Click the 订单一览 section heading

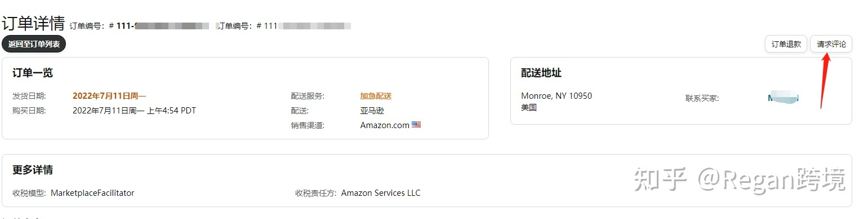point(33,73)
